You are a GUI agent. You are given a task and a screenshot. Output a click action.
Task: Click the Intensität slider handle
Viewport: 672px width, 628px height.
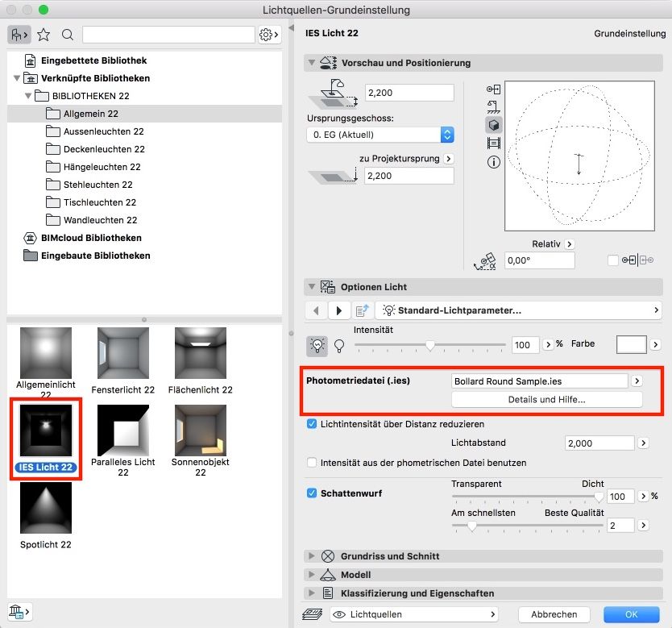(429, 346)
